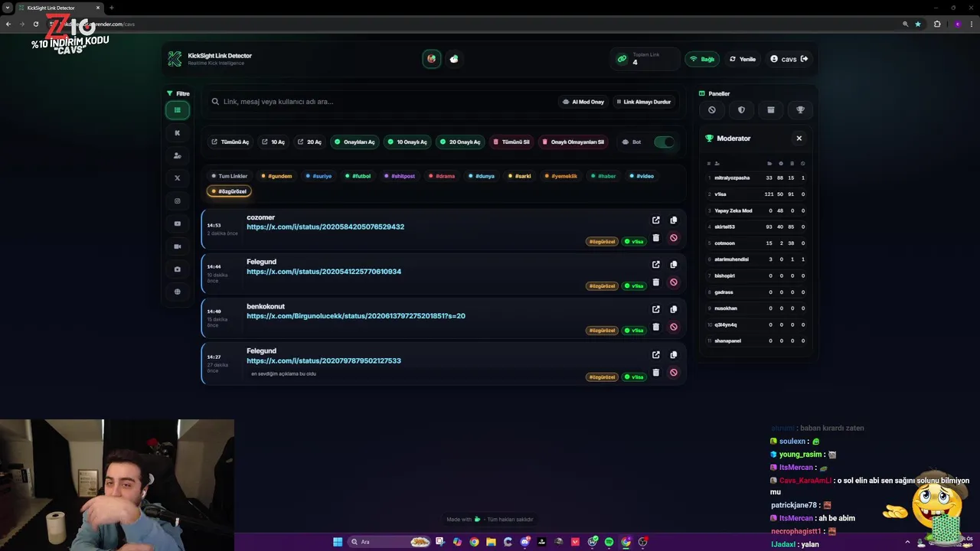This screenshot has height=551, width=980.
Task: Focus the link search input field
Action: click(x=383, y=102)
